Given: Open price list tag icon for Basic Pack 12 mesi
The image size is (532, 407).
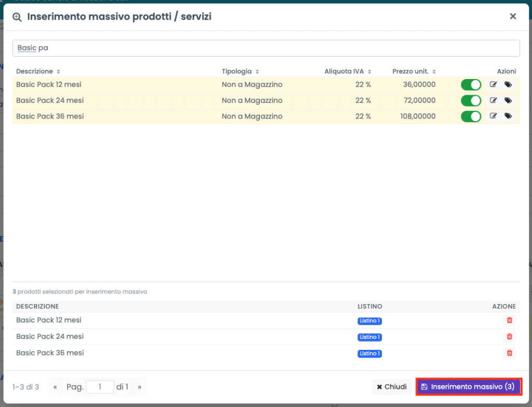Looking at the screenshot, I should pyautogui.click(x=508, y=85).
